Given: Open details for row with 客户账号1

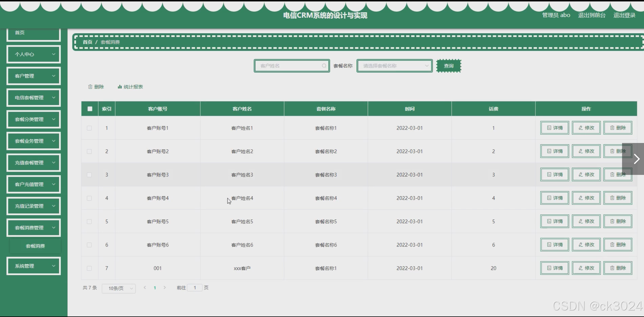Looking at the screenshot, I should (x=554, y=128).
